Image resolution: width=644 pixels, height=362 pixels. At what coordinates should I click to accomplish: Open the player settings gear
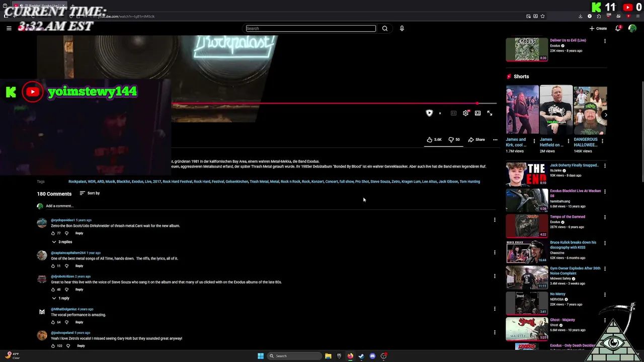[x=465, y=113]
